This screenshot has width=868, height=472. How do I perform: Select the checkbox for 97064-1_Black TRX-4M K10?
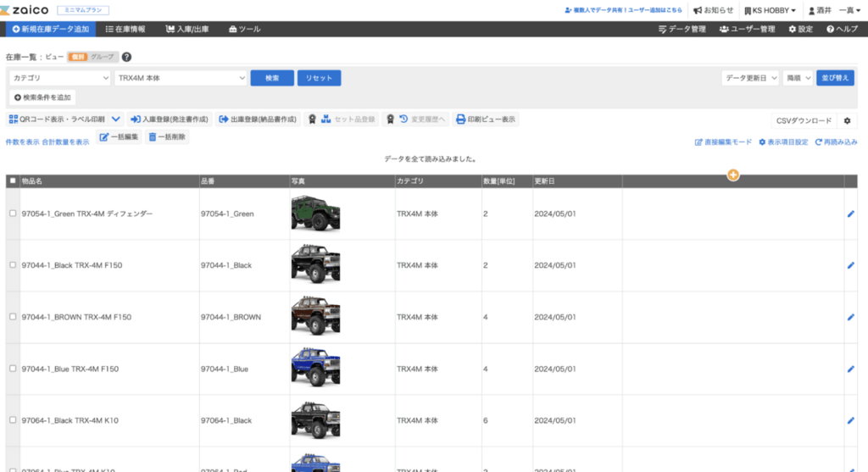pos(12,420)
